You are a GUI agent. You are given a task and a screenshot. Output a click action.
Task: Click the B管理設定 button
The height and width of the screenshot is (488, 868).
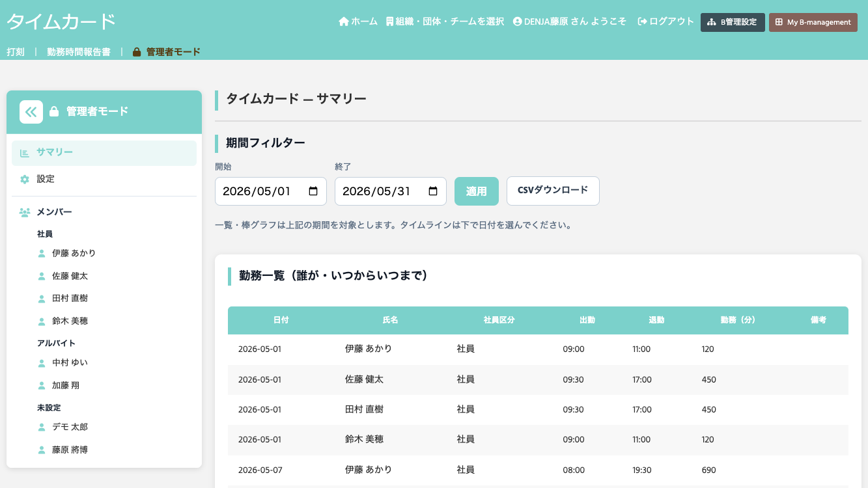click(733, 22)
